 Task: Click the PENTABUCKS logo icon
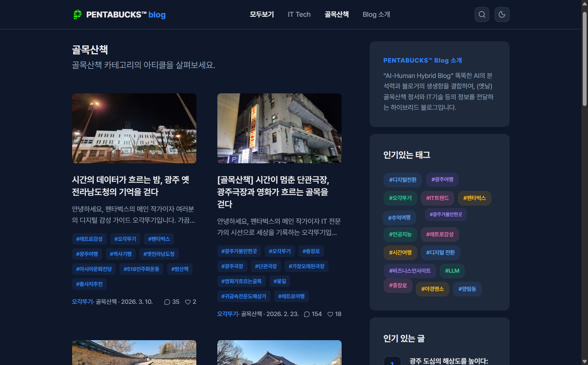pos(77,14)
